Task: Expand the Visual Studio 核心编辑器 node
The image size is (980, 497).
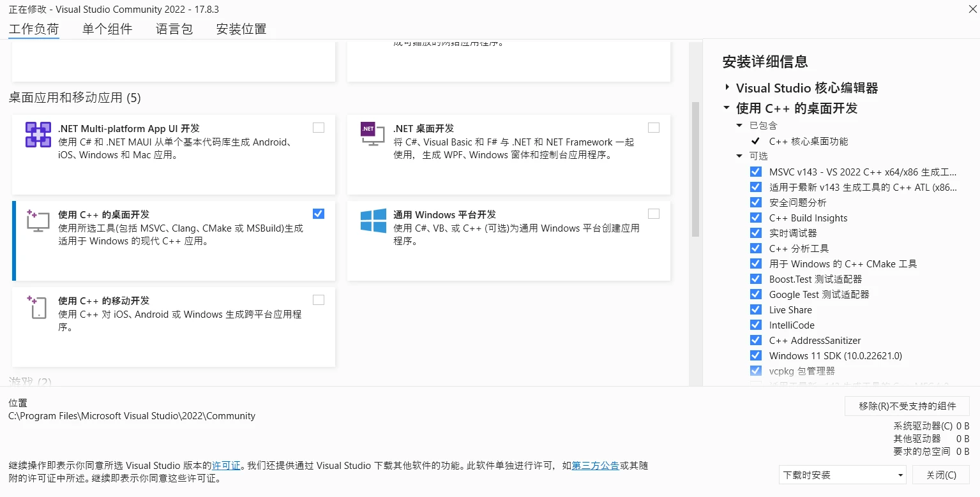Action: click(727, 87)
